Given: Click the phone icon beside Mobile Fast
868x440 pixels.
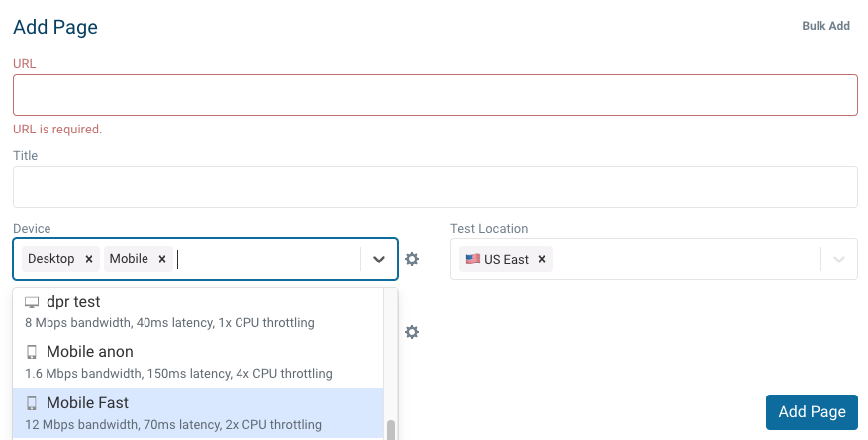Looking at the screenshot, I should 32,403.
